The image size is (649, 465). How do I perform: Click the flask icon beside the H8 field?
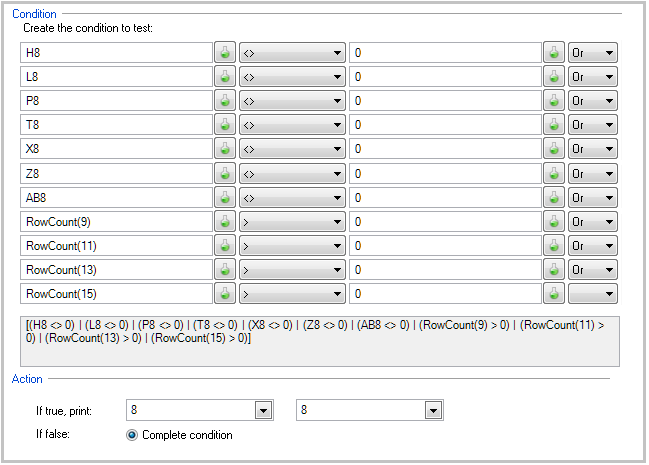pyautogui.click(x=225, y=52)
